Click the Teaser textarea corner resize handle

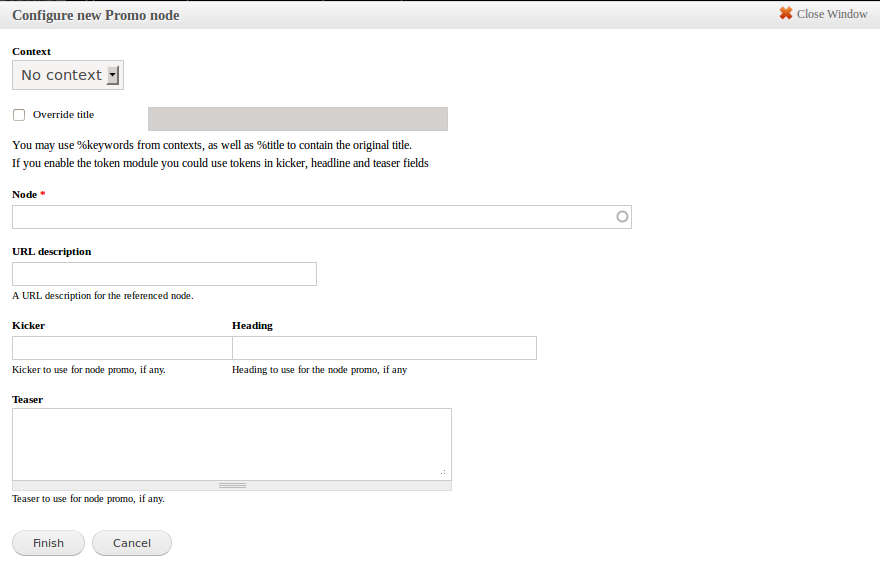[x=443, y=471]
